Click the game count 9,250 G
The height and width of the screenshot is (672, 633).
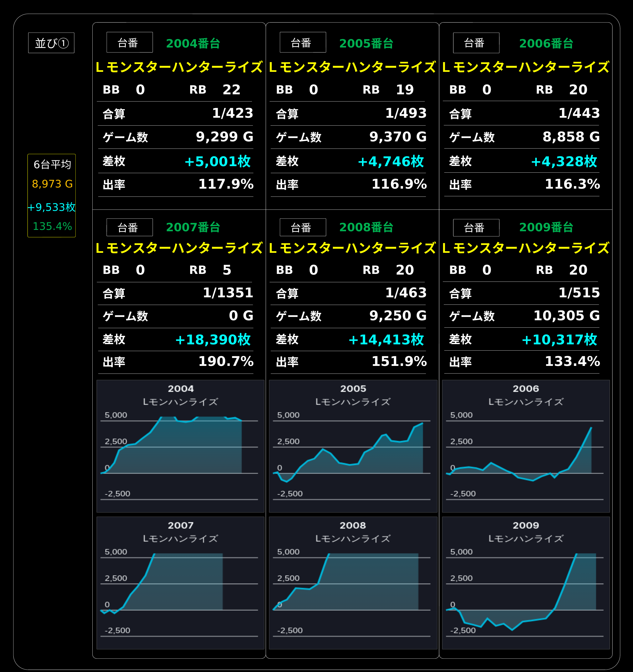(x=398, y=316)
